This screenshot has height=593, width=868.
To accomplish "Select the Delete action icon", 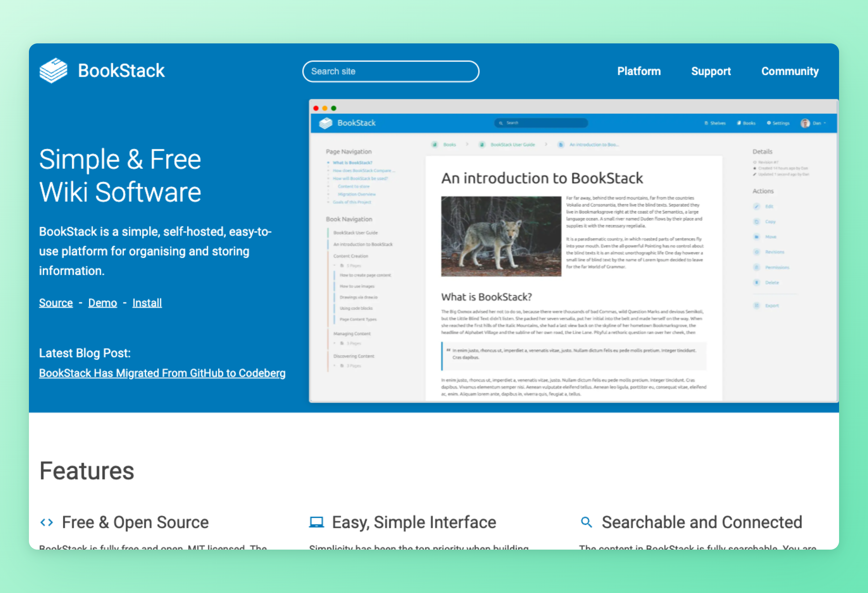I will point(757,283).
